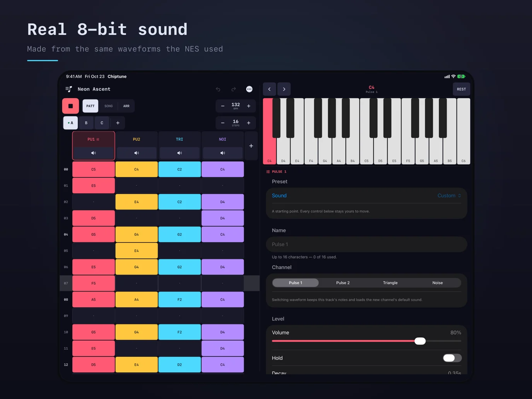The width and height of the screenshot is (532, 399).
Task: Select the A4 note in row 08
Action: coord(136,300)
